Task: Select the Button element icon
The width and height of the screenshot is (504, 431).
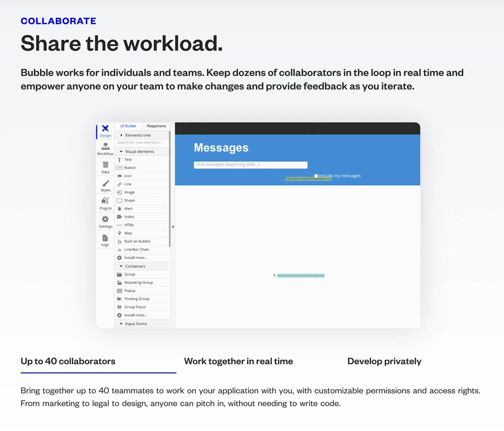Action: coord(119,168)
